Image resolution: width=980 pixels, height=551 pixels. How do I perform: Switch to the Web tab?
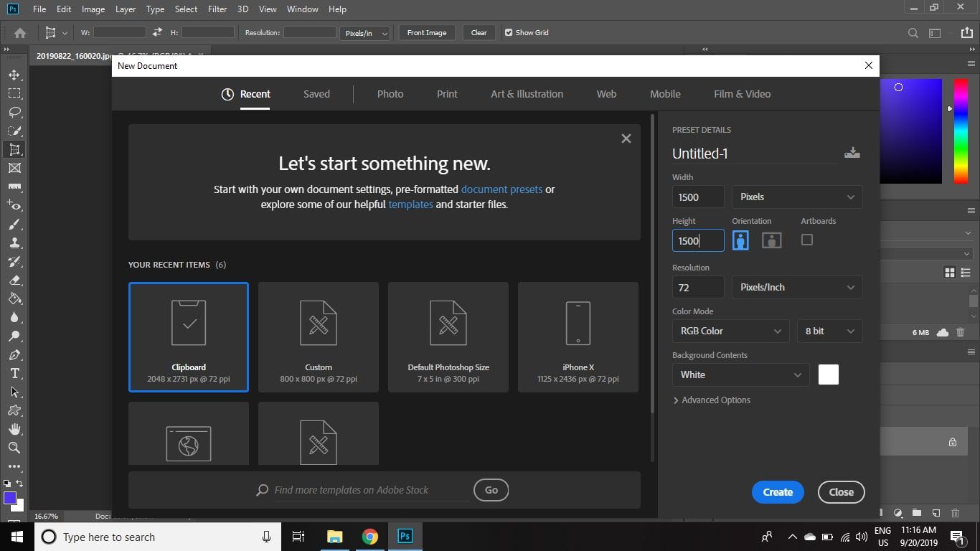606,94
